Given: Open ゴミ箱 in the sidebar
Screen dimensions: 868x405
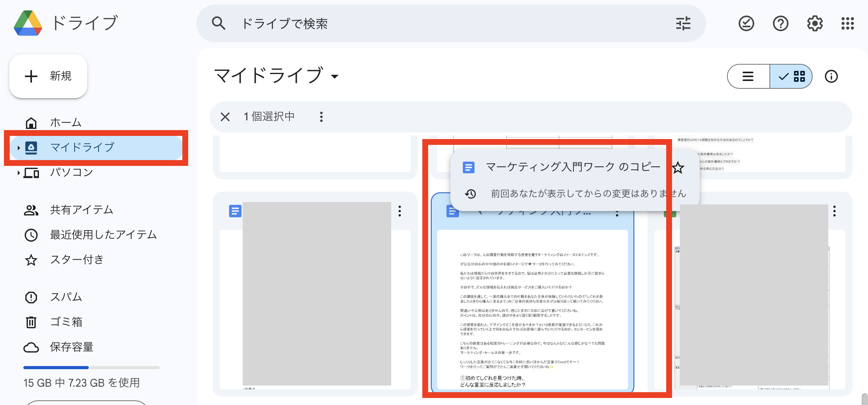Looking at the screenshot, I should [66, 322].
